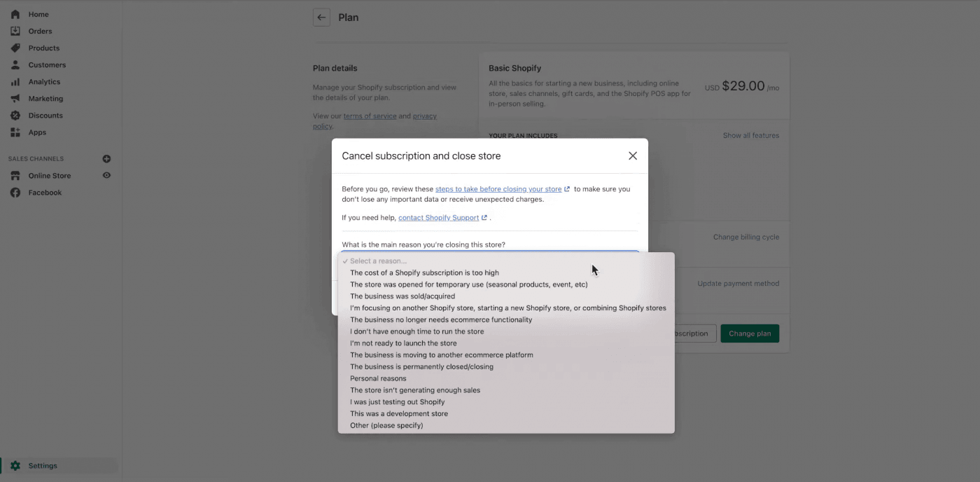Image resolution: width=980 pixels, height=482 pixels.
Task: Choose 'The store was opened for temporary use'
Action: click(506, 284)
